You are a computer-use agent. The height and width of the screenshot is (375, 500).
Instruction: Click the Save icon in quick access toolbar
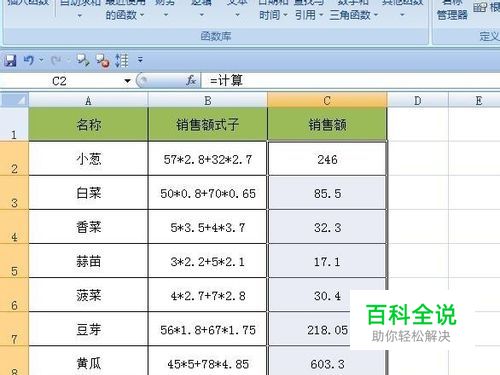pyautogui.click(x=10, y=60)
